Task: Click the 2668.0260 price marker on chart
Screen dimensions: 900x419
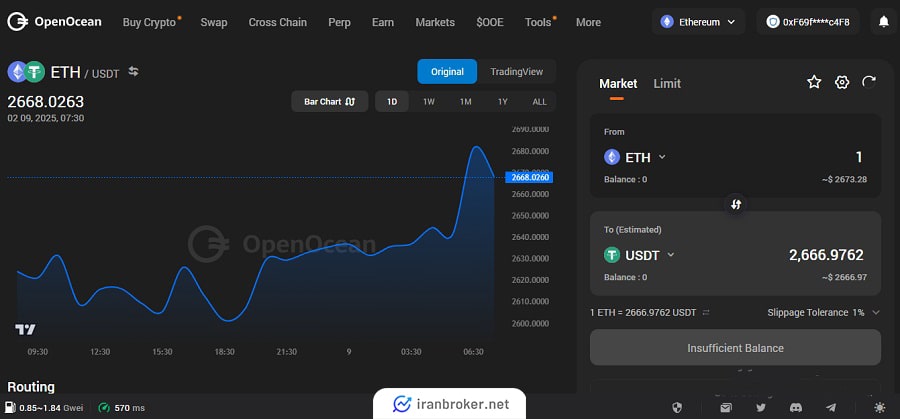Action: click(x=527, y=177)
